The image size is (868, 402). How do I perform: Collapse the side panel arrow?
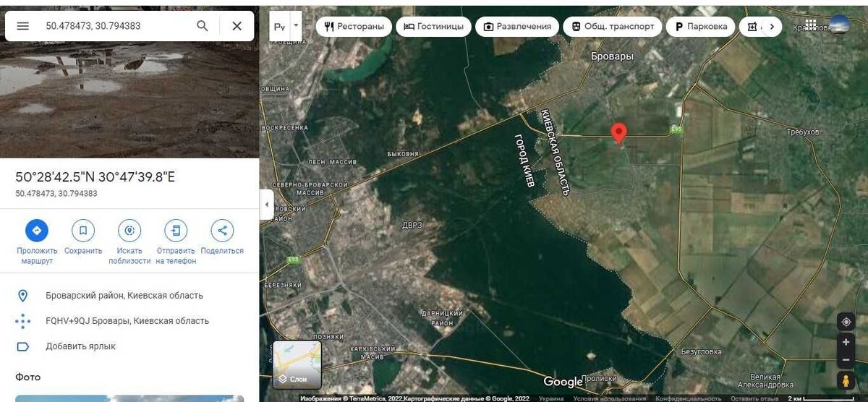coord(266,205)
